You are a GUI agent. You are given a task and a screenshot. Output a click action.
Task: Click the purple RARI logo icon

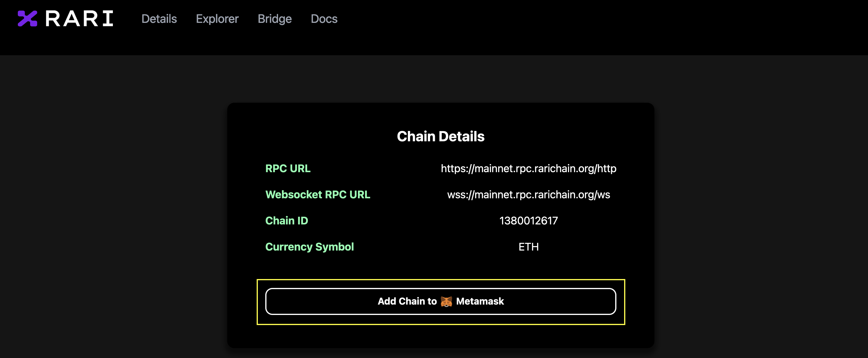click(27, 18)
